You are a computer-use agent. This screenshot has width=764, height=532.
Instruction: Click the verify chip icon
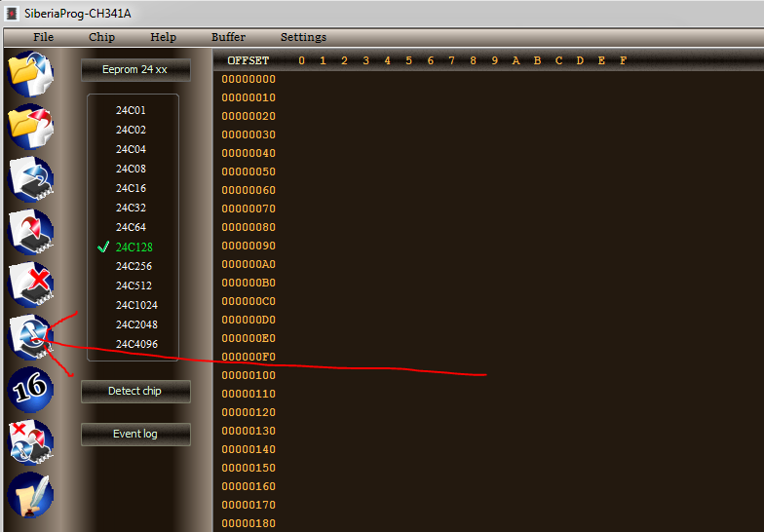[30, 337]
